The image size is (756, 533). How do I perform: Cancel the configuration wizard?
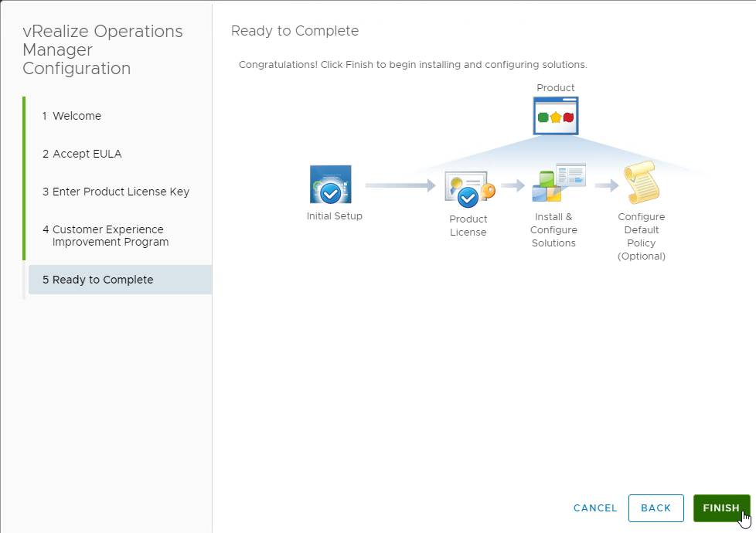595,508
